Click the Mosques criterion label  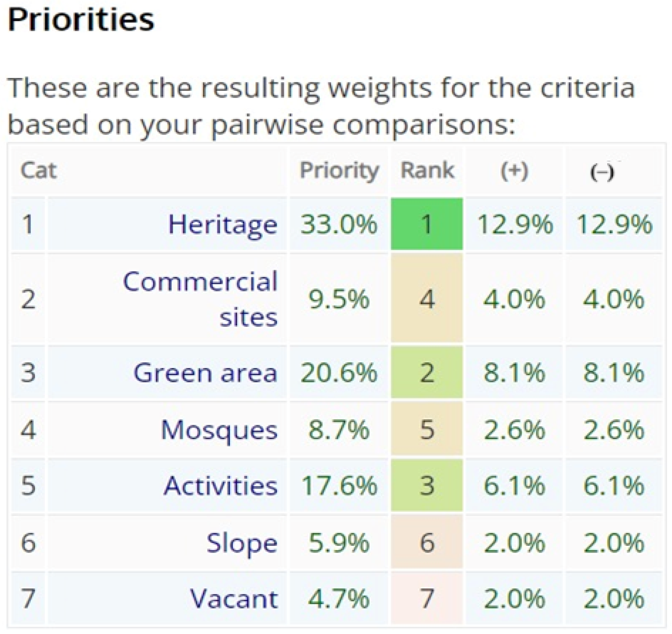coord(219,430)
